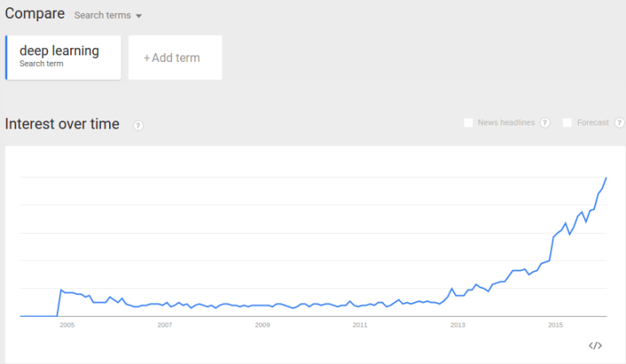626x364 pixels.
Task: Click the 2009 label on the time axis
Action: point(262,325)
